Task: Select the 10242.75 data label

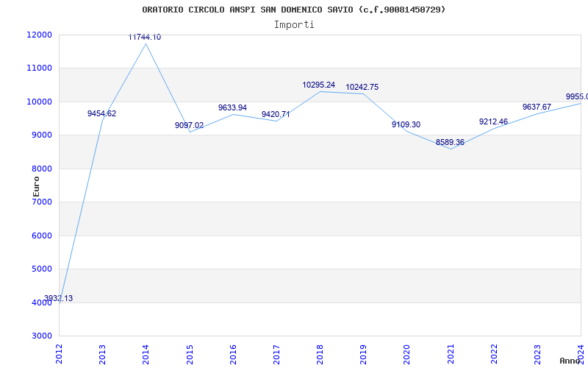Action: [x=362, y=87]
